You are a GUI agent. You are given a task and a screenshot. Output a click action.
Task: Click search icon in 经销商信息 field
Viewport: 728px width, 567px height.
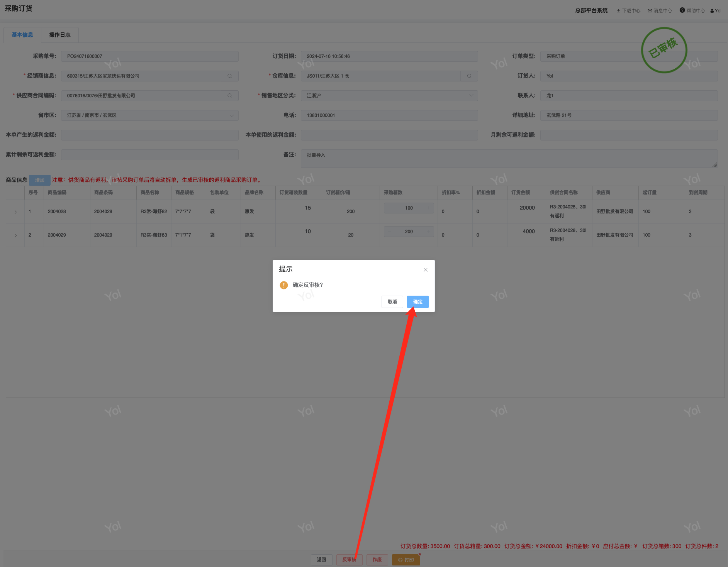[230, 76]
